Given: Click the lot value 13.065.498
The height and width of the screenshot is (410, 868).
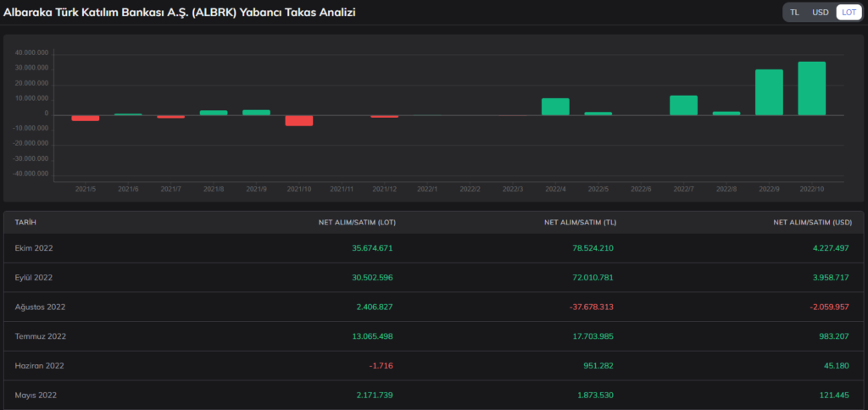Looking at the screenshot, I should [373, 335].
